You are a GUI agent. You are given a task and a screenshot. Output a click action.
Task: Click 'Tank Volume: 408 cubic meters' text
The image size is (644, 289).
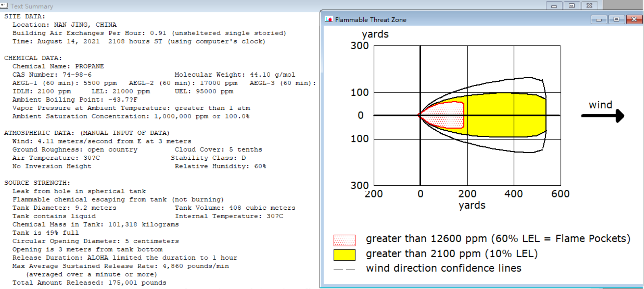point(235,208)
